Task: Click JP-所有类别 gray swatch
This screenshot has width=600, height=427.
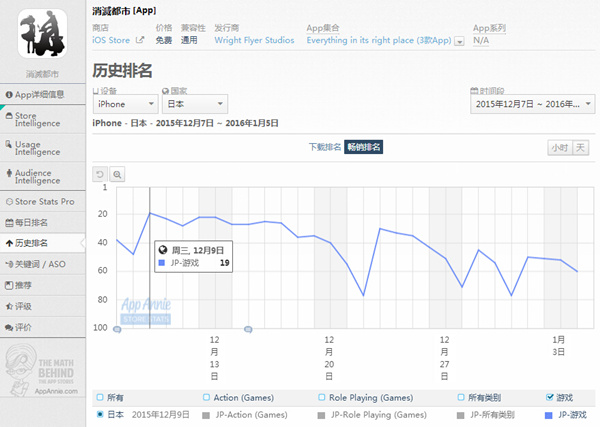Action: tap(461, 415)
